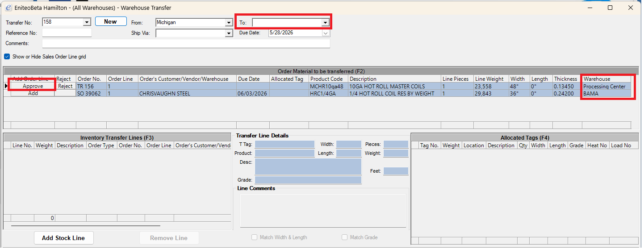Click the Product field in Transfer Line Details
This screenshot has width=644, height=249.
pos(285,153)
